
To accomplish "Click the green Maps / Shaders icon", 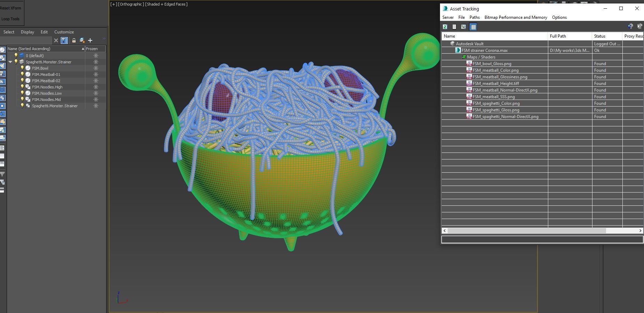I will pos(464,57).
